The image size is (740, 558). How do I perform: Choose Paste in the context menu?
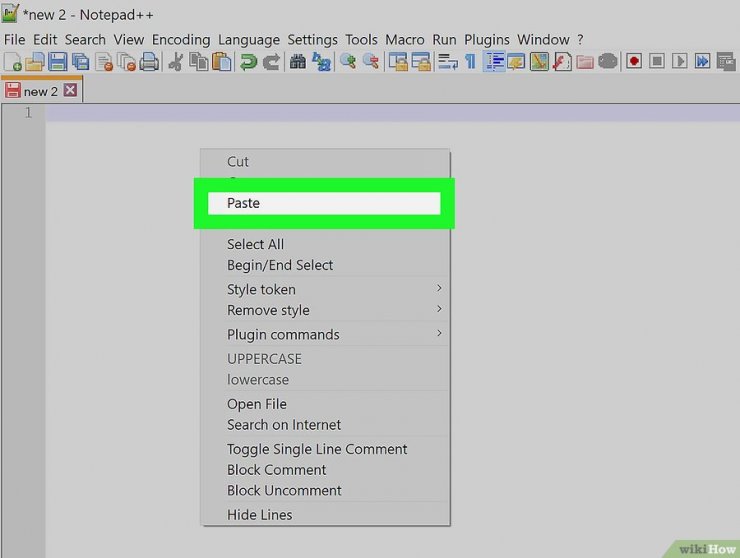[324, 203]
